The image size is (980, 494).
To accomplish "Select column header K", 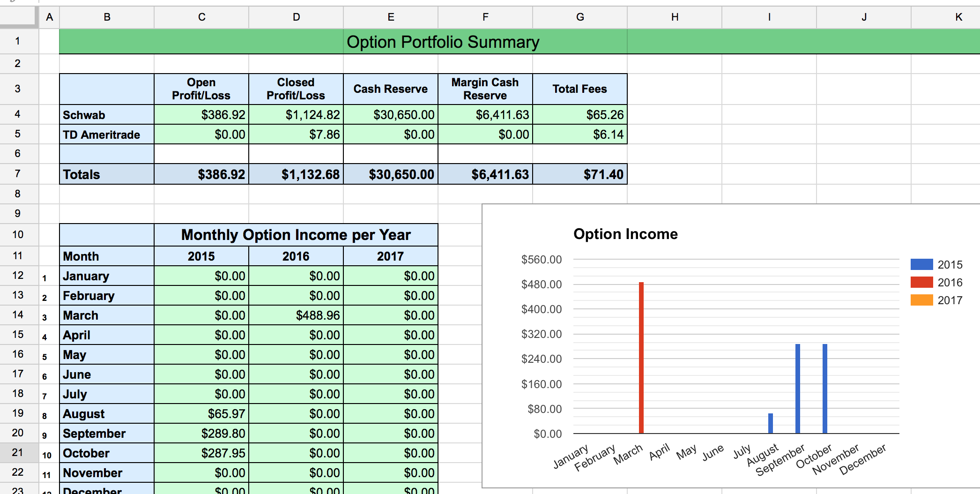I will pyautogui.click(x=958, y=17).
